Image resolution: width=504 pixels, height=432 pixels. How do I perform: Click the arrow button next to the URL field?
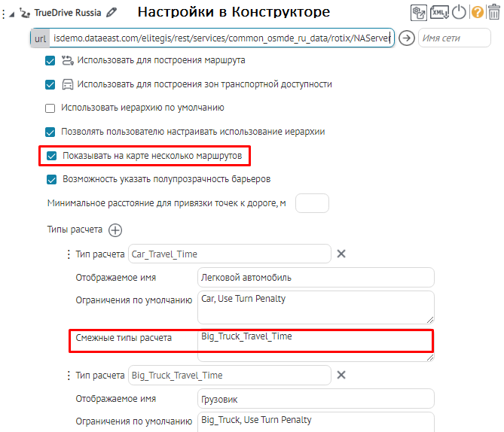[x=407, y=38]
